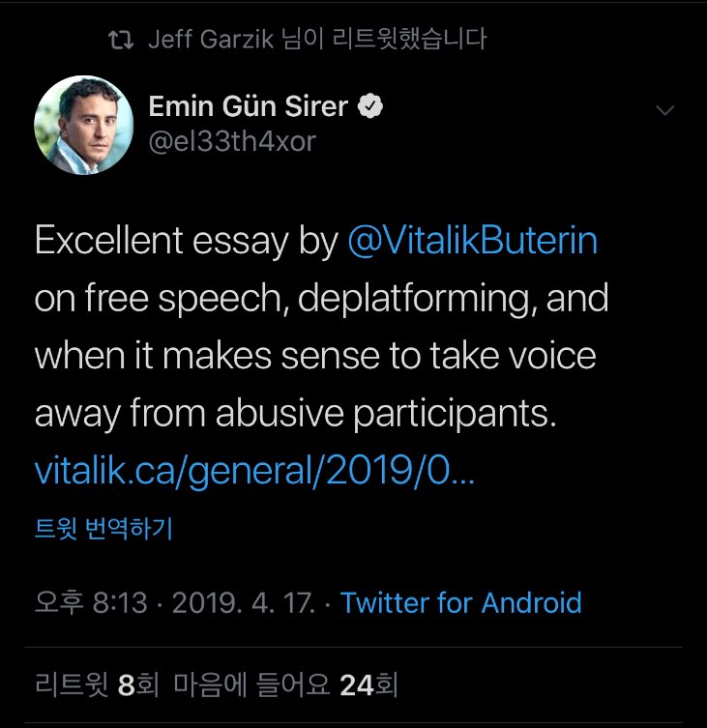707x728 pixels.
Task: Click the 오후 8:13 time stamp
Action: point(91,603)
